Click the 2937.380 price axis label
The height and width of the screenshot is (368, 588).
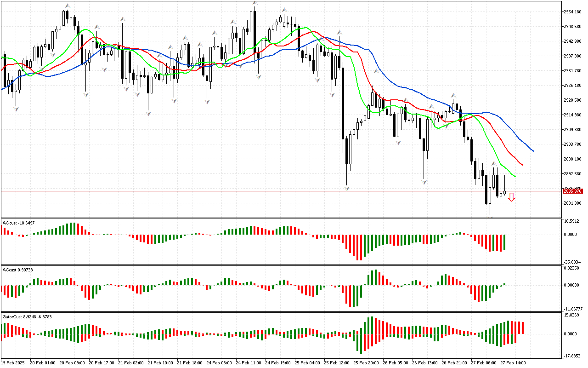point(572,56)
